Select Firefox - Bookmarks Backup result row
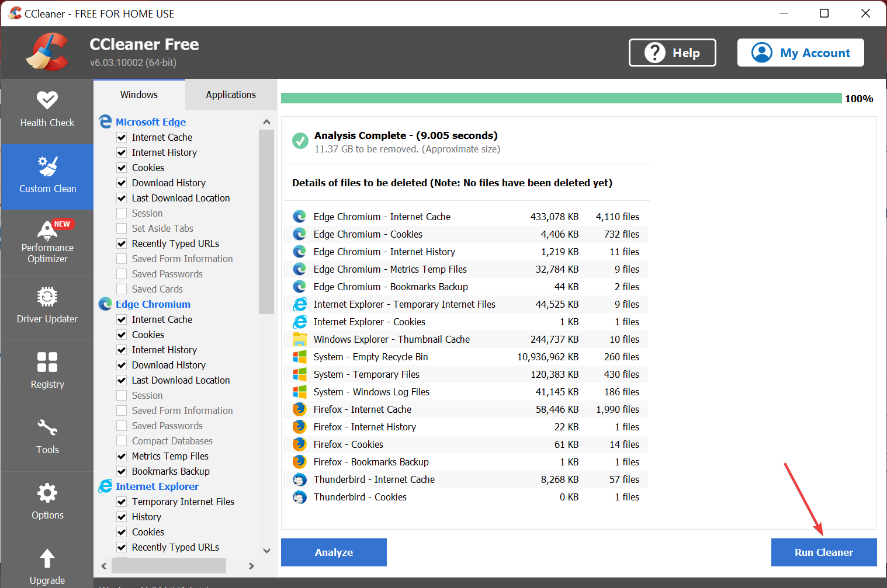This screenshot has width=887, height=588. (466, 462)
